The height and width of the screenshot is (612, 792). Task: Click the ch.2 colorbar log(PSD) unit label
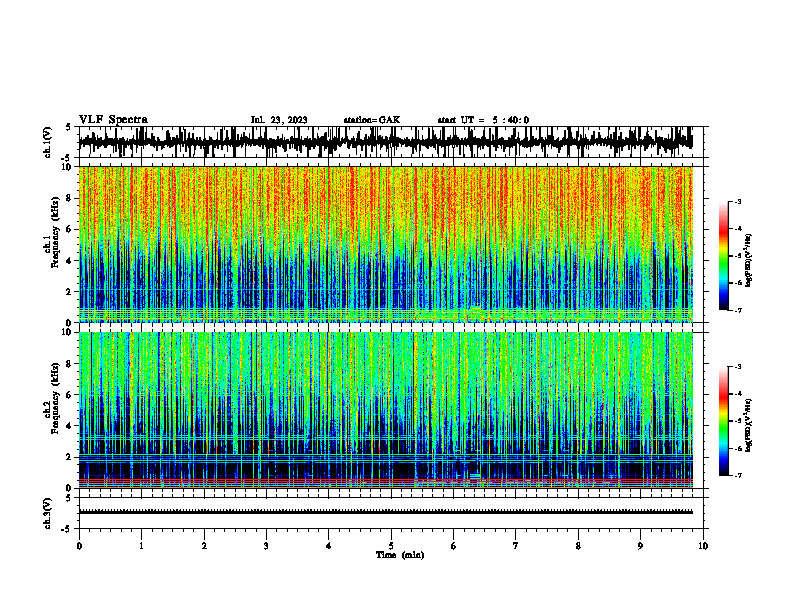pos(748,424)
